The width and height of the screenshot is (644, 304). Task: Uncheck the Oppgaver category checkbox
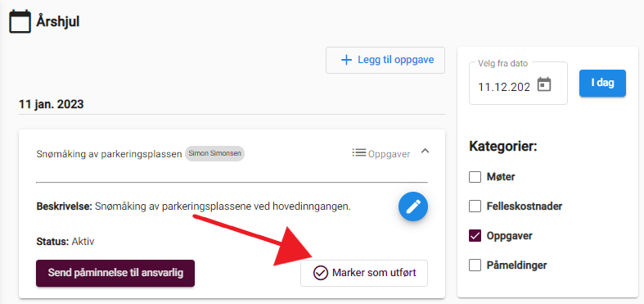click(x=475, y=236)
